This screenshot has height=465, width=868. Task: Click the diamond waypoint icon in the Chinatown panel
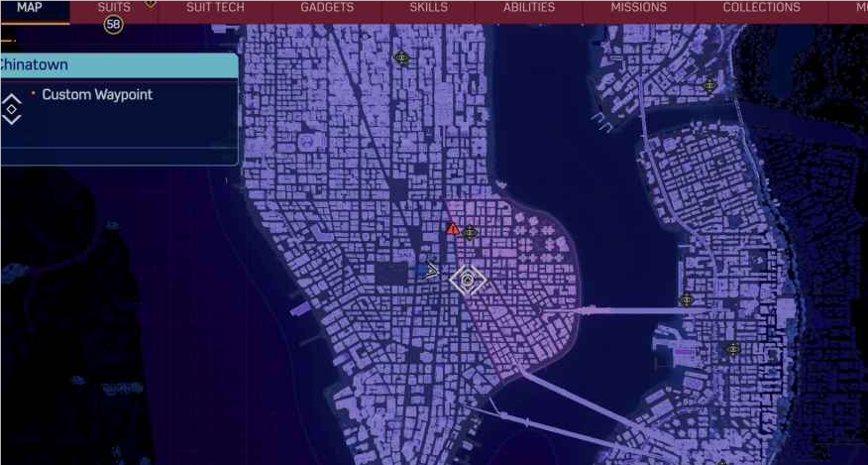pos(11,109)
